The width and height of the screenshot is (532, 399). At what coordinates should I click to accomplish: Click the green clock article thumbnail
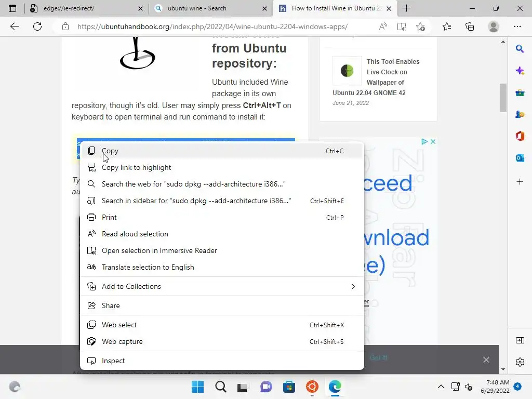coord(347,71)
